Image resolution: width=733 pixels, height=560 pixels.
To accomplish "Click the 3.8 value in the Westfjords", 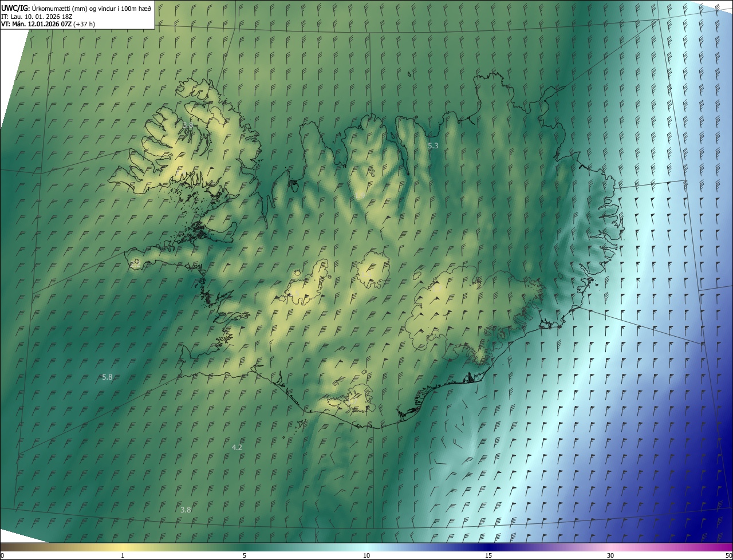I will (x=188, y=125).
